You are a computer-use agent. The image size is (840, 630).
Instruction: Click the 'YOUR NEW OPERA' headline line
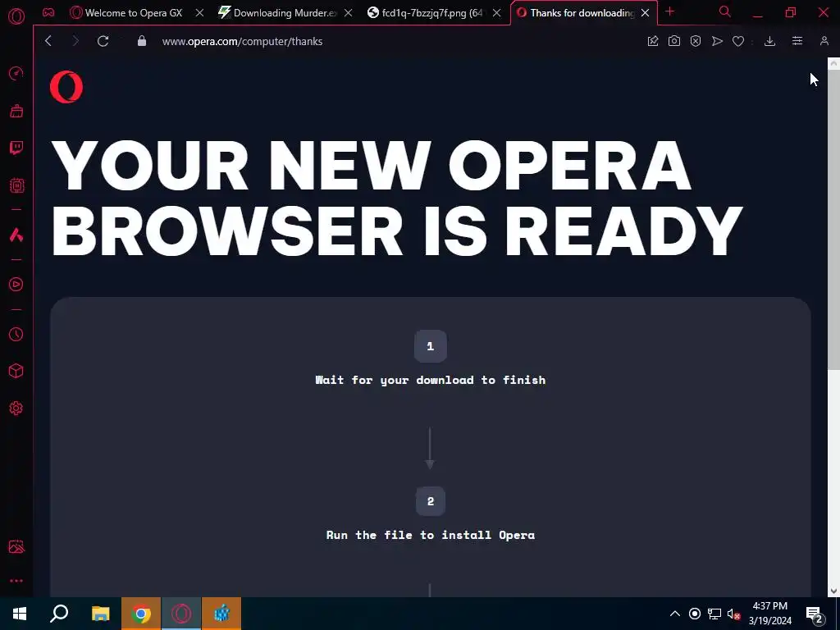coord(371,166)
